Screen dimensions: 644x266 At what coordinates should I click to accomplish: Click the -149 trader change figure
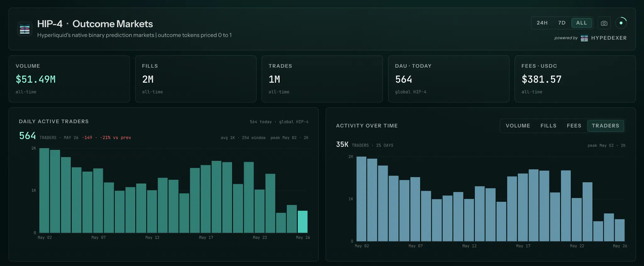[x=87, y=138]
